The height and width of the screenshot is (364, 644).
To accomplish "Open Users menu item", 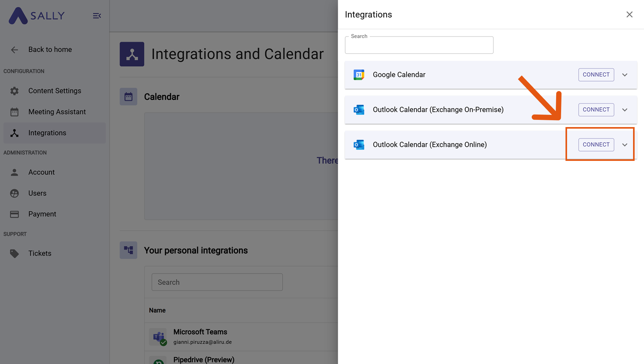I will point(55,193).
